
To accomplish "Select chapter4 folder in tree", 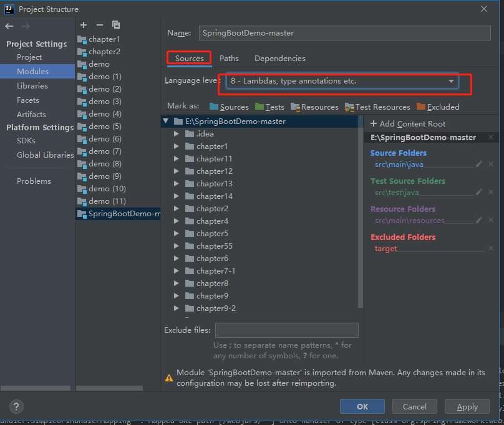I will point(212,221).
